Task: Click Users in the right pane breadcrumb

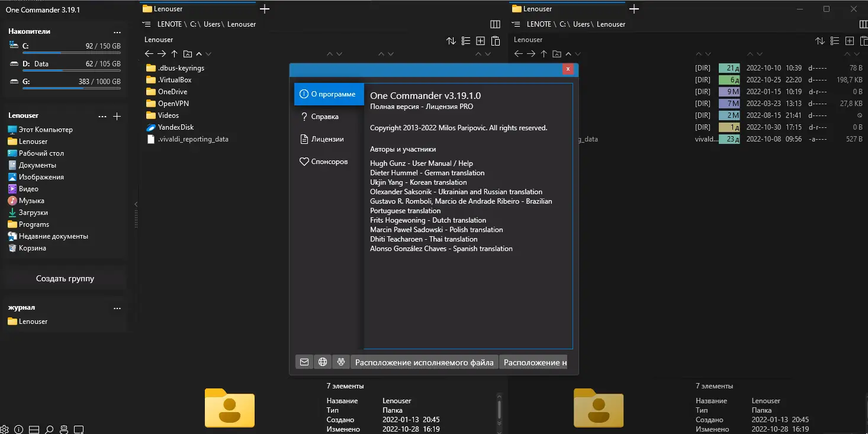Action: click(581, 24)
